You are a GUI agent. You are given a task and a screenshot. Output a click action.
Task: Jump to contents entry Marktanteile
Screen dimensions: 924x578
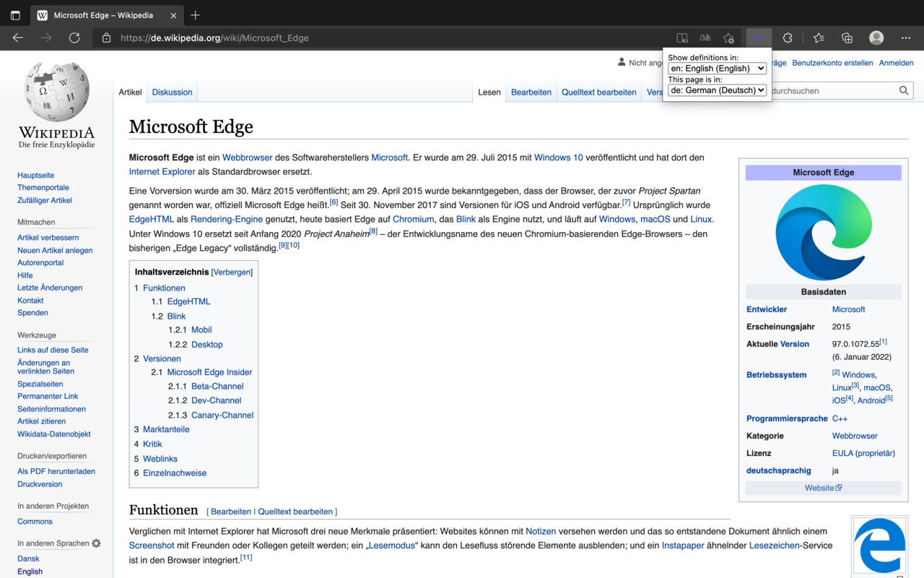(166, 429)
